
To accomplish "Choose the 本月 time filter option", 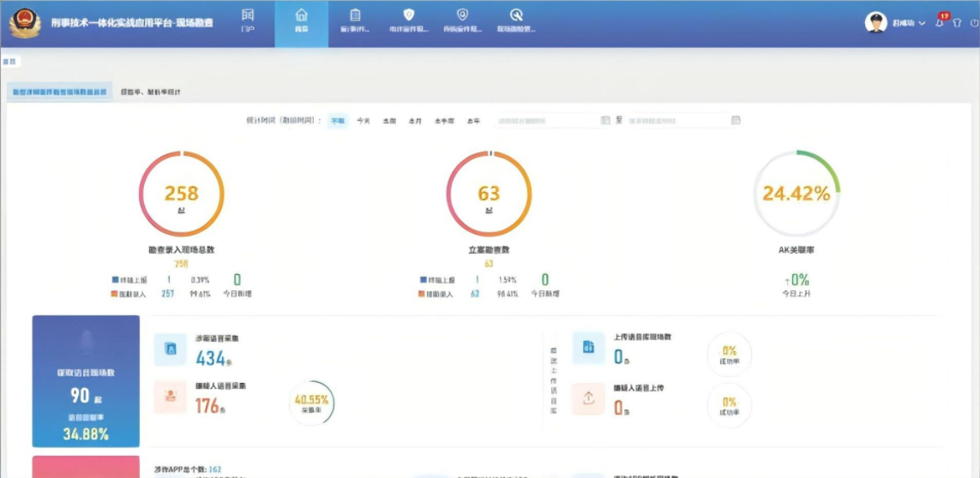I will pos(415,121).
